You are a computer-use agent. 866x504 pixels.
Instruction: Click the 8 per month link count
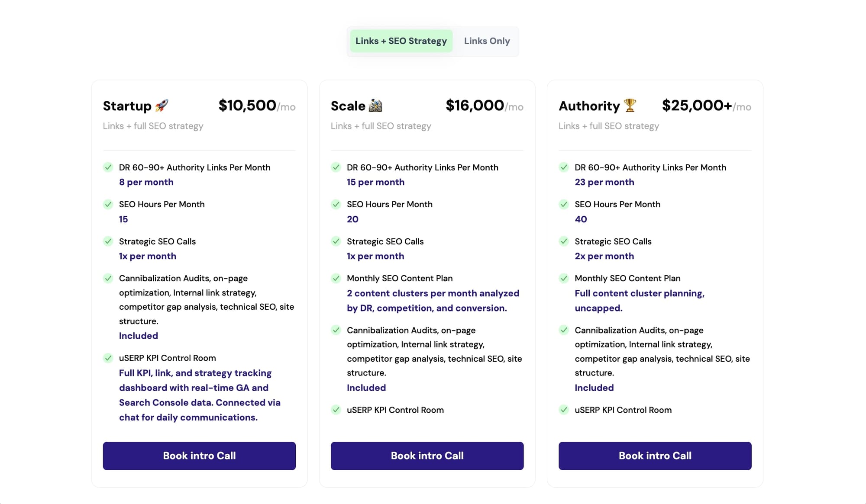pos(146,182)
